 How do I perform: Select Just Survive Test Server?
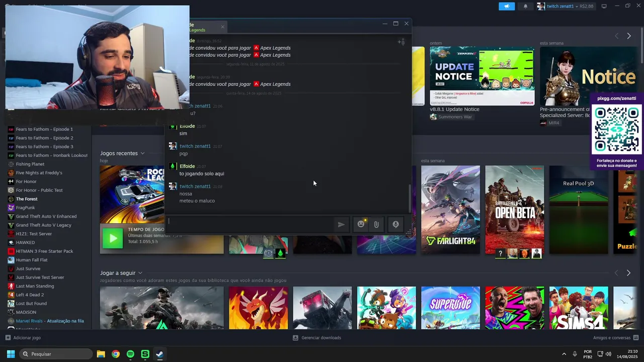[x=40, y=278]
